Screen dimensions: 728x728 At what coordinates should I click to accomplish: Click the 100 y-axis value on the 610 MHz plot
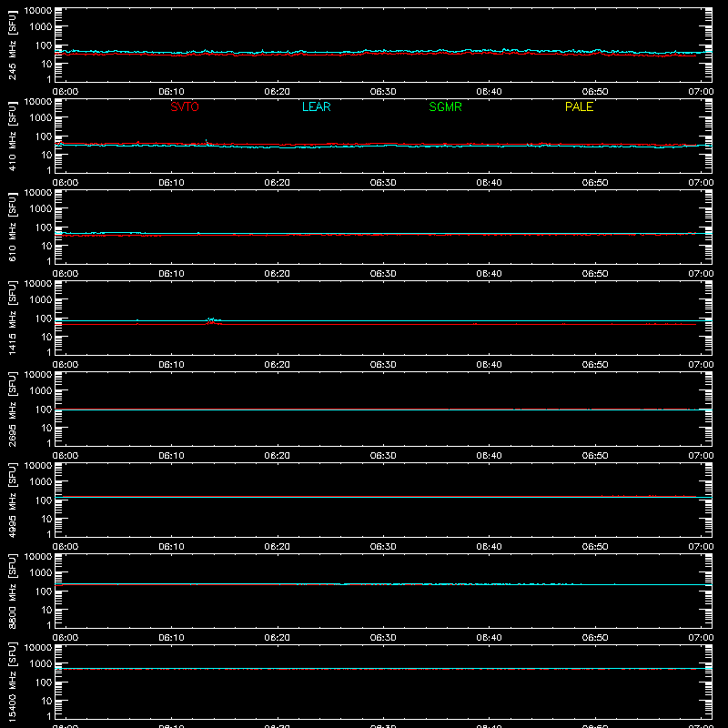tap(44, 227)
